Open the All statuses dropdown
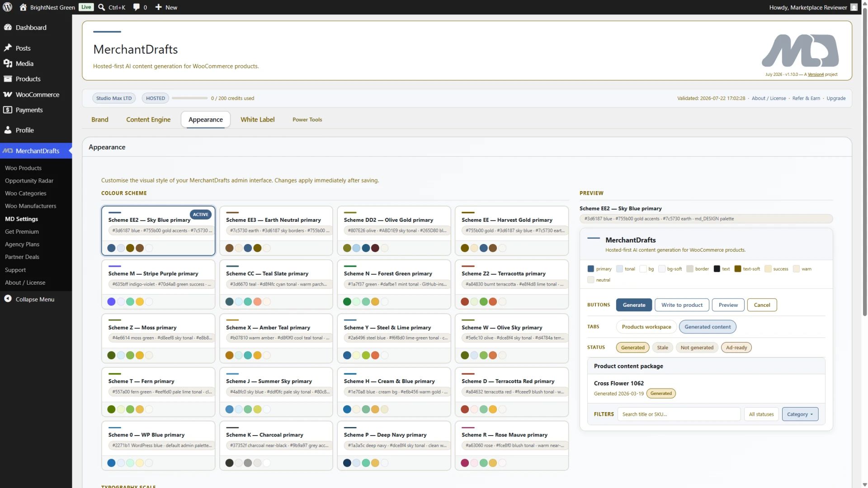 pyautogui.click(x=761, y=414)
